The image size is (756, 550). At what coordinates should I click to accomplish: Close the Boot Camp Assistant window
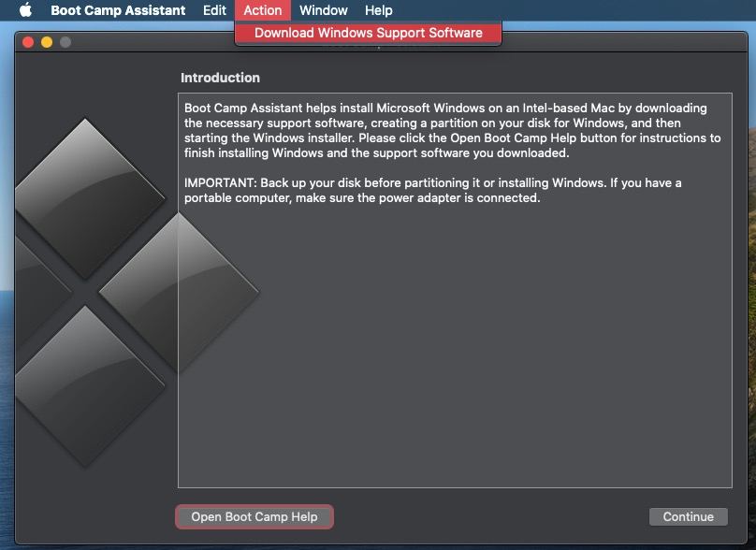coord(28,42)
